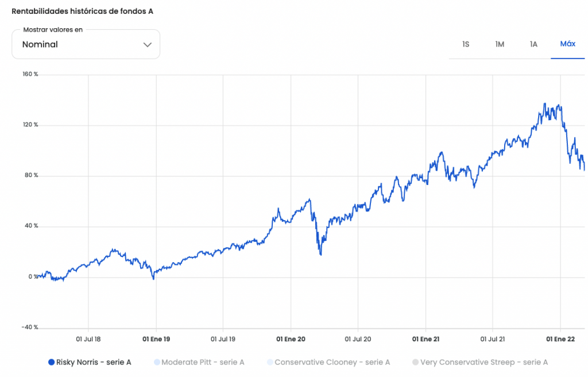The width and height of the screenshot is (588, 377).
Task: Hide the Risky Norris - serie A line
Action: coord(94,363)
